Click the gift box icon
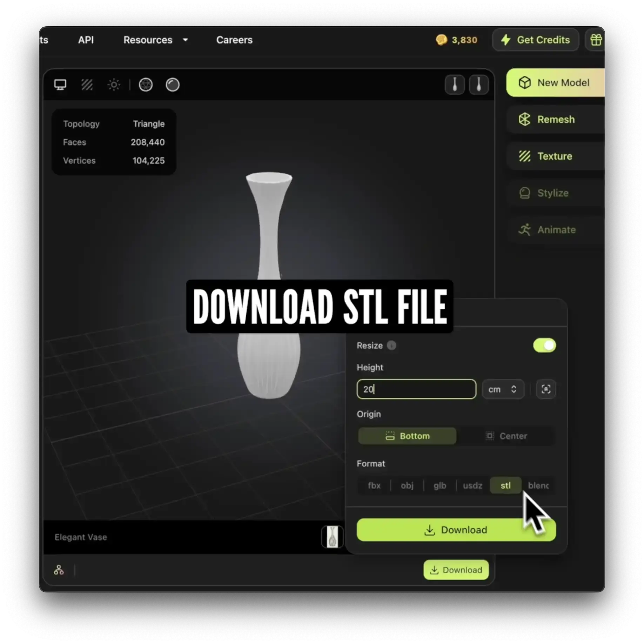Screen dimensions: 644x644 tap(596, 40)
